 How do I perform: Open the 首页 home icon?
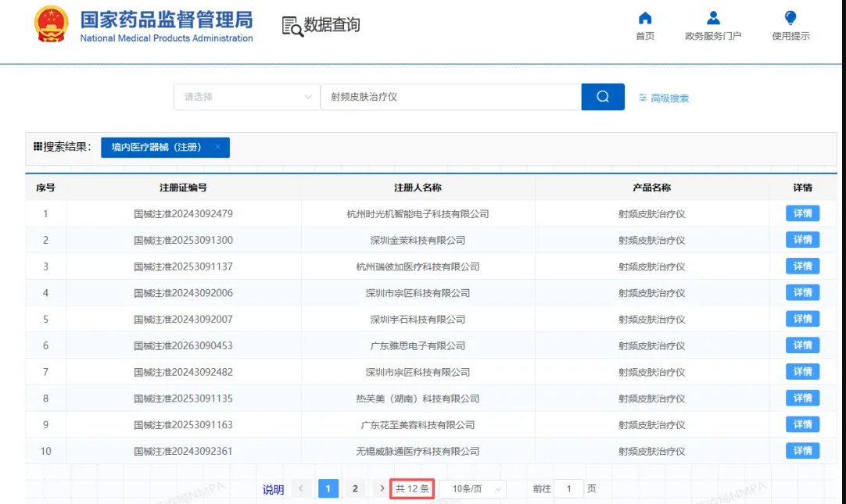pos(645,19)
